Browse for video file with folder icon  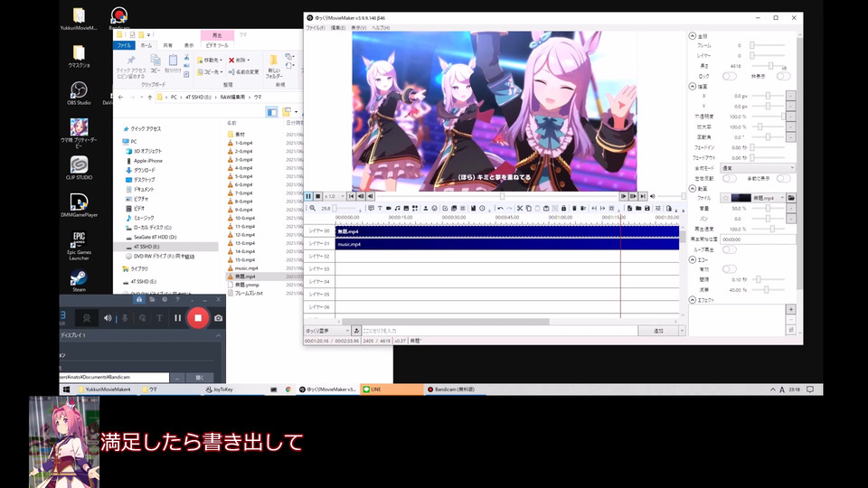tap(791, 198)
